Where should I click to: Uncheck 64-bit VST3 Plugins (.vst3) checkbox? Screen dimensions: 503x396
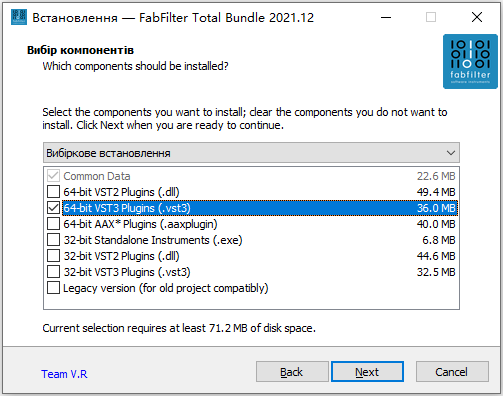point(53,208)
